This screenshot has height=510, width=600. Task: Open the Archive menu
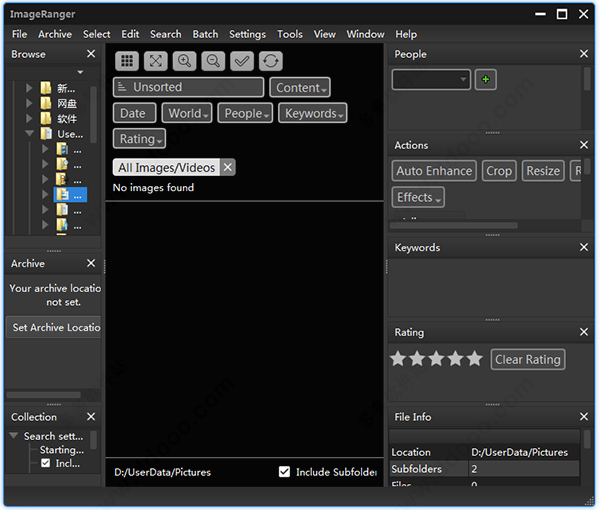tap(55, 34)
